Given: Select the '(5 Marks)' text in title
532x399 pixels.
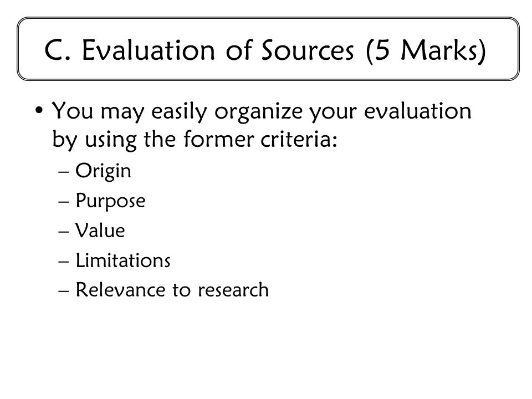Looking at the screenshot, I should pyautogui.click(x=426, y=51).
